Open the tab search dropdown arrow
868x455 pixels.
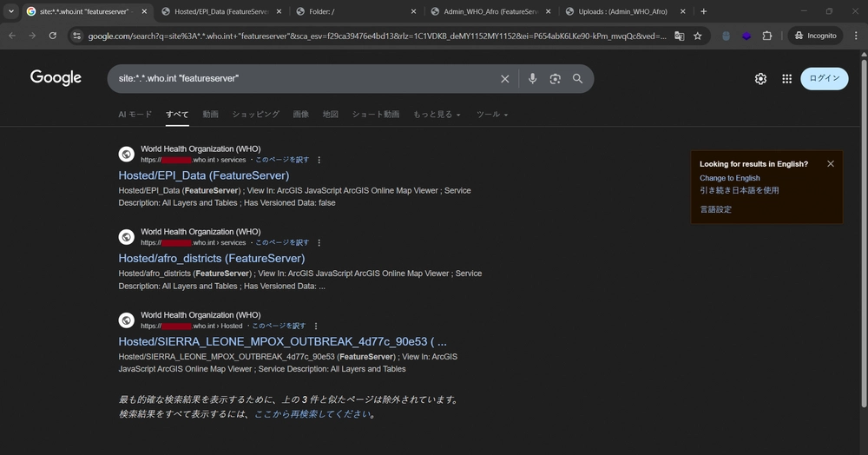(x=11, y=11)
